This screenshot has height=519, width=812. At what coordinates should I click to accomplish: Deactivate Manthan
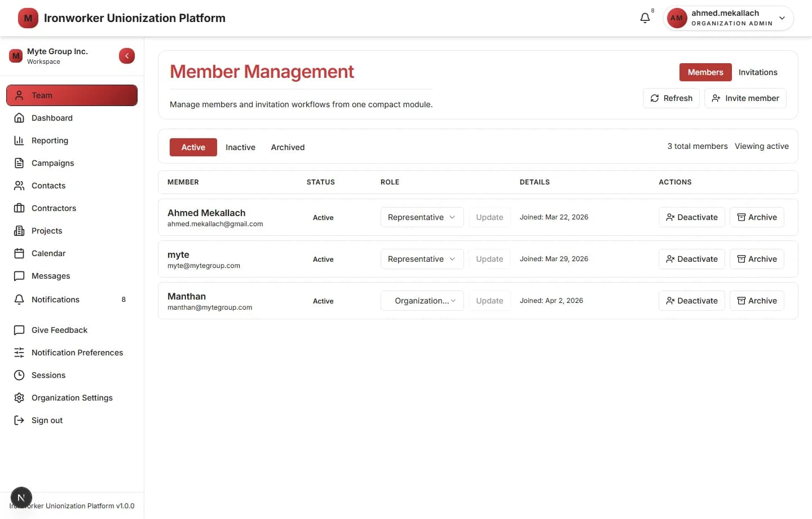pyautogui.click(x=692, y=301)
